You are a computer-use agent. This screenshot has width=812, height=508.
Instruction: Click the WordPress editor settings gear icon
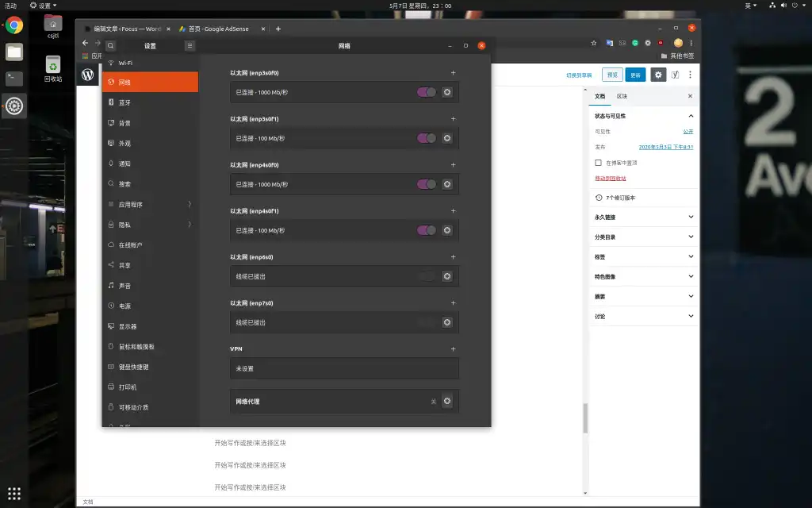(658, 75)
